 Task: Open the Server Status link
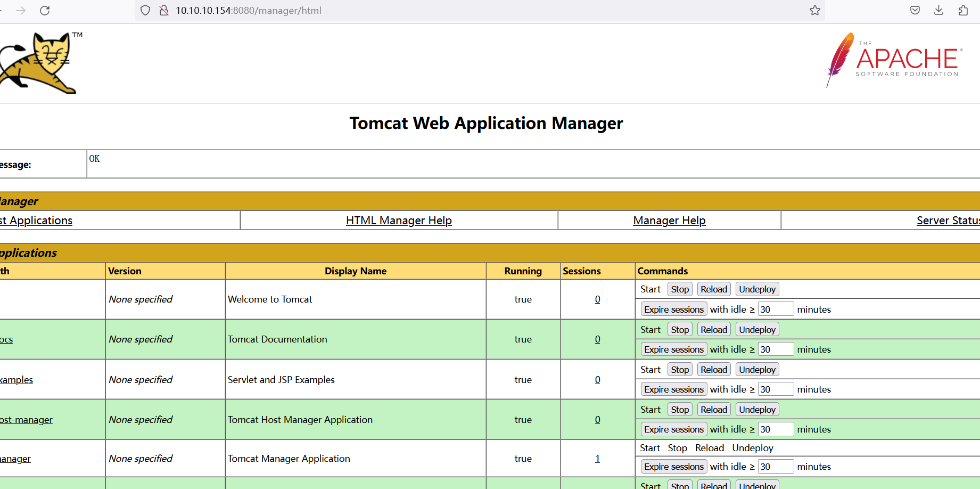tap(948, 221)
